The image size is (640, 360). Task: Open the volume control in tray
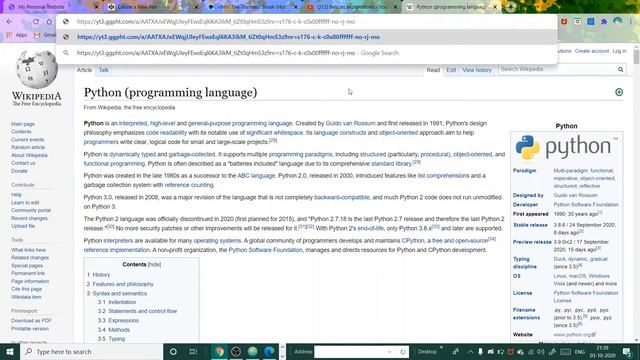(541, 352)
